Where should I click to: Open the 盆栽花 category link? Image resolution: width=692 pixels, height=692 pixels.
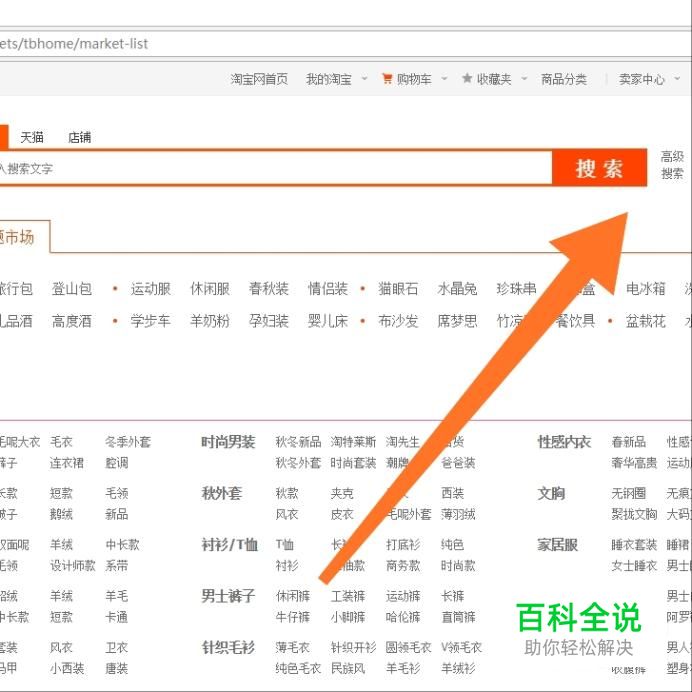point(646,321)
